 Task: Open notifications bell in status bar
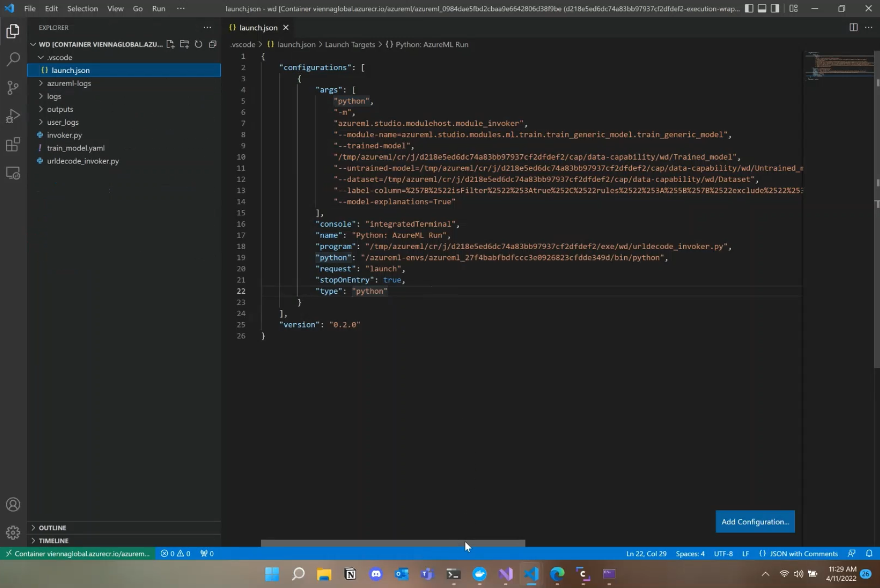click(869, 554)
